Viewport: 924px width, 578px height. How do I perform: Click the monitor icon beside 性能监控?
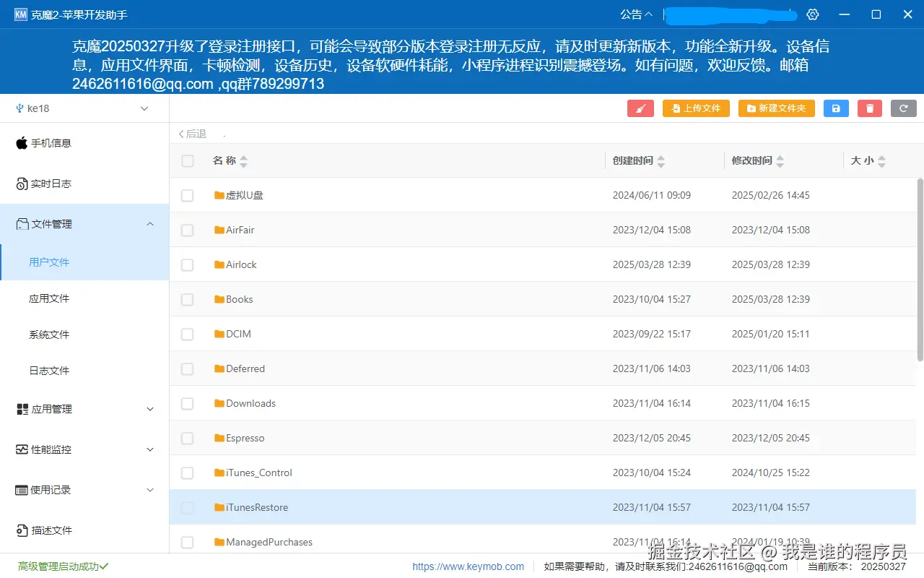coord(22,449)
